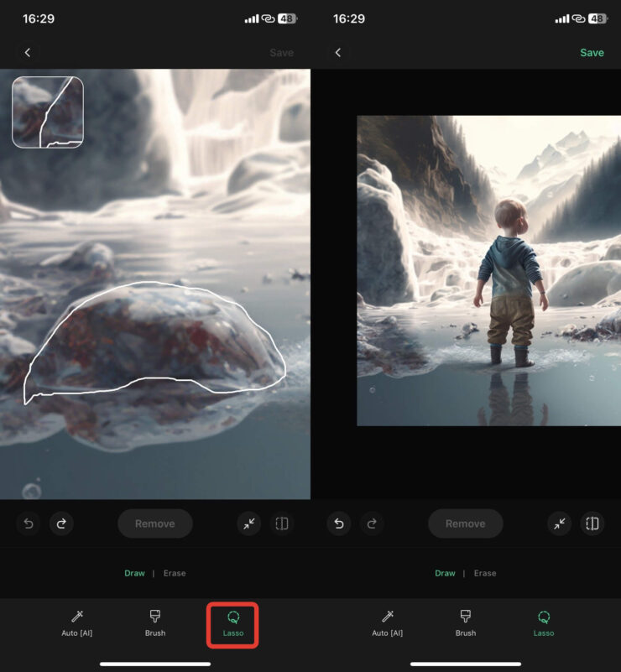Screen dimensions: 621x672
Task: Tap the redo arrow on the left screen
Action: click(x=61, y=524)
